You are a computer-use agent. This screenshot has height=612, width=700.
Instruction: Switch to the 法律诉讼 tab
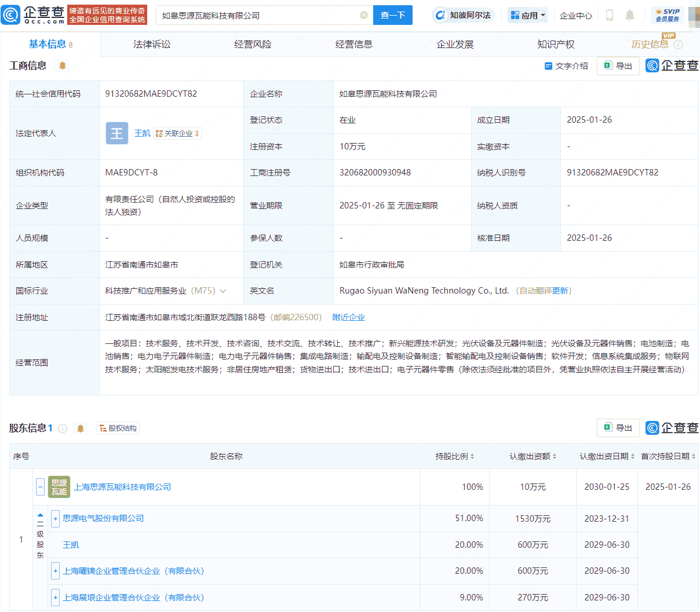[151, 43]
